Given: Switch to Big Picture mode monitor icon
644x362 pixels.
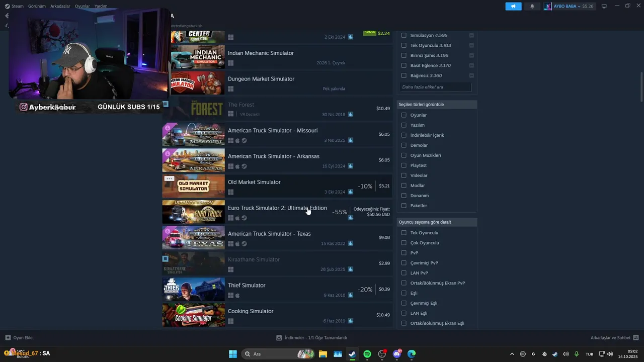Looking at the screenshot, I should pos(604,6).
